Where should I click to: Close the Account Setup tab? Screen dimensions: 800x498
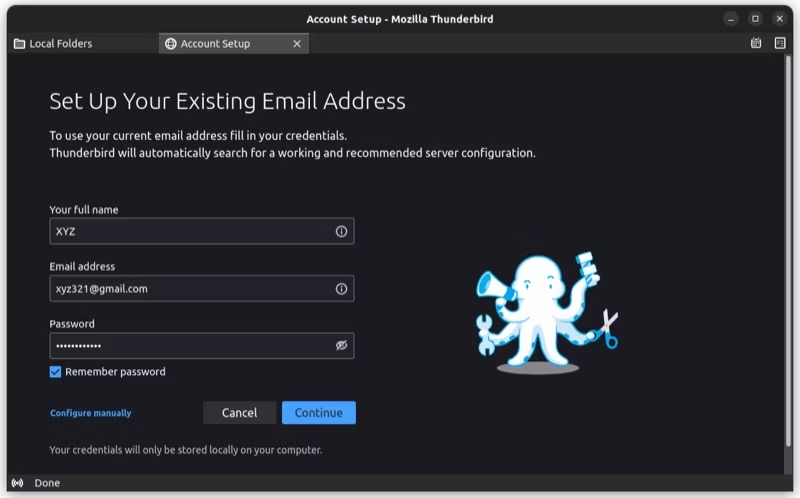(x=297, y=44)
